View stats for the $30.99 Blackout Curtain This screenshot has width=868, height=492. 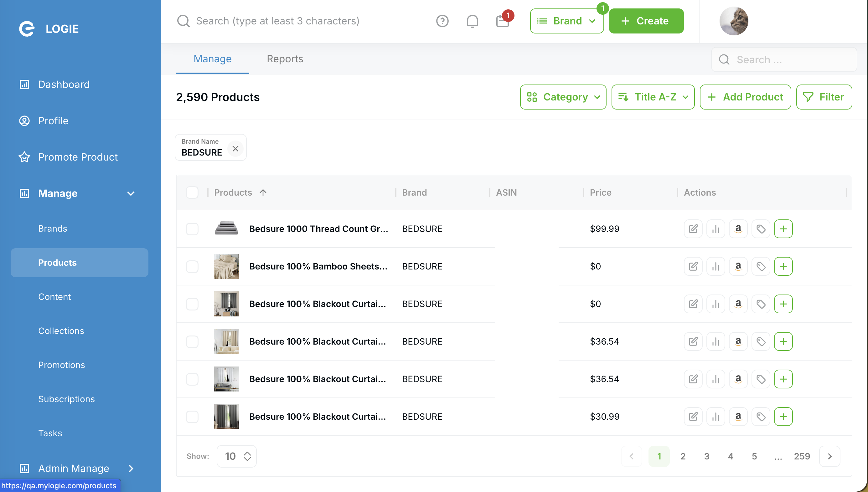click(716, 417)
